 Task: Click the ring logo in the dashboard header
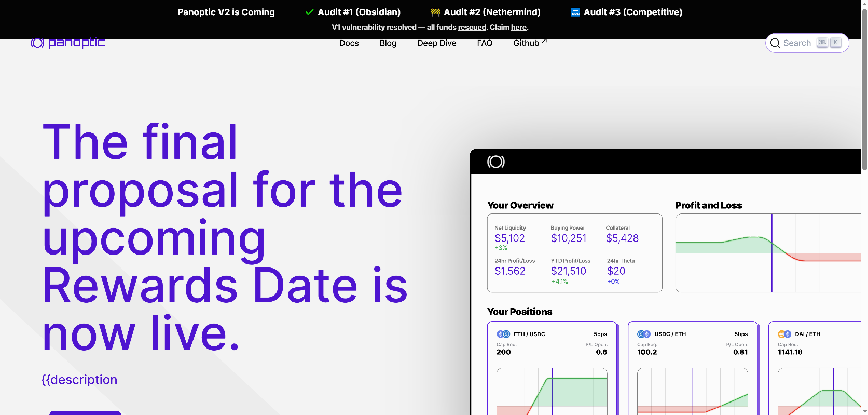(x=496, y=162)
